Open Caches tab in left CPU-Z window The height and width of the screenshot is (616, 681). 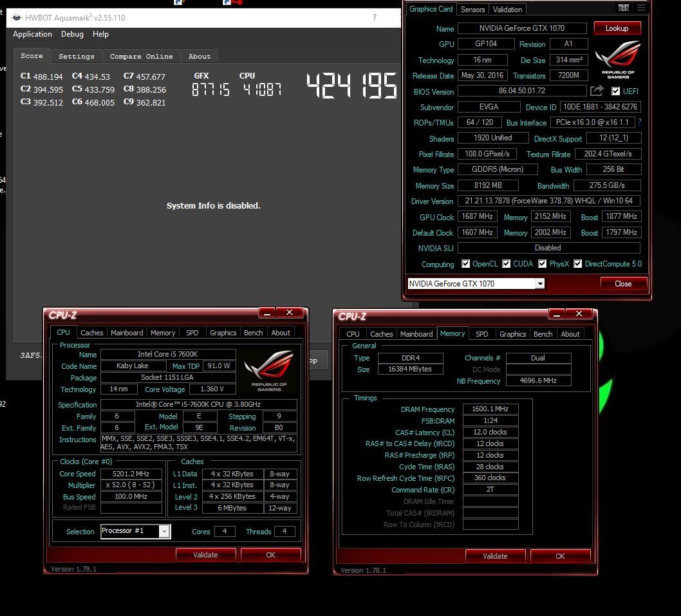pyautogui.click(x=91, y=332)
